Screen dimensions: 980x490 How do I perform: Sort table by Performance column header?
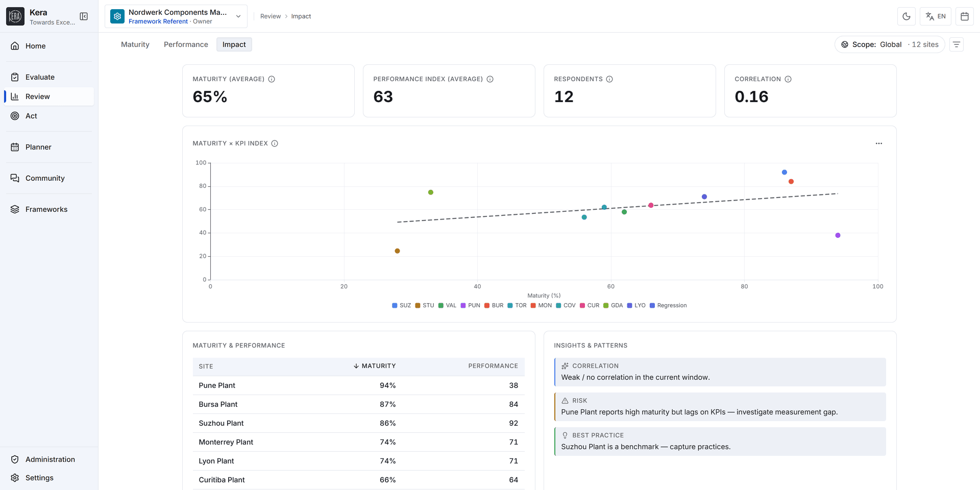493,366
